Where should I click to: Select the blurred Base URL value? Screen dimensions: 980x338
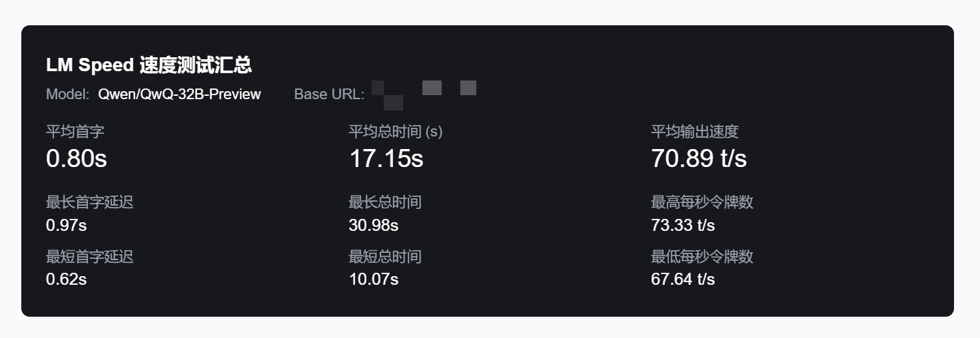click(424, 94)
